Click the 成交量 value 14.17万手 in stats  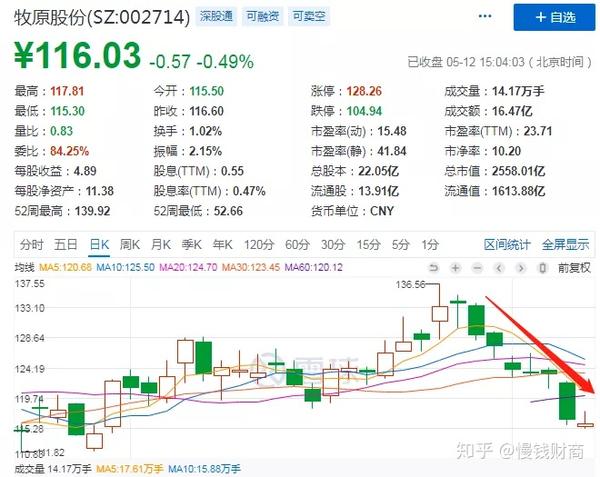click(x=518, y=91)
